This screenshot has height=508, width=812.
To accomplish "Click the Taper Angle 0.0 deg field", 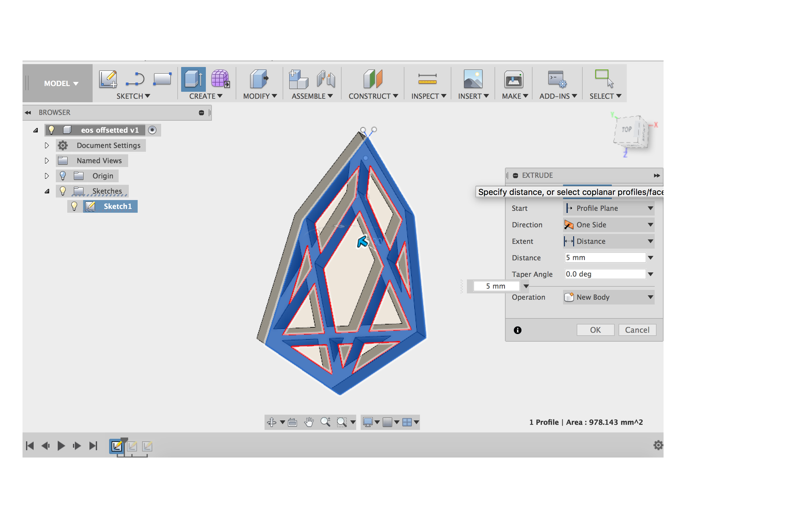I will (605, 274).
